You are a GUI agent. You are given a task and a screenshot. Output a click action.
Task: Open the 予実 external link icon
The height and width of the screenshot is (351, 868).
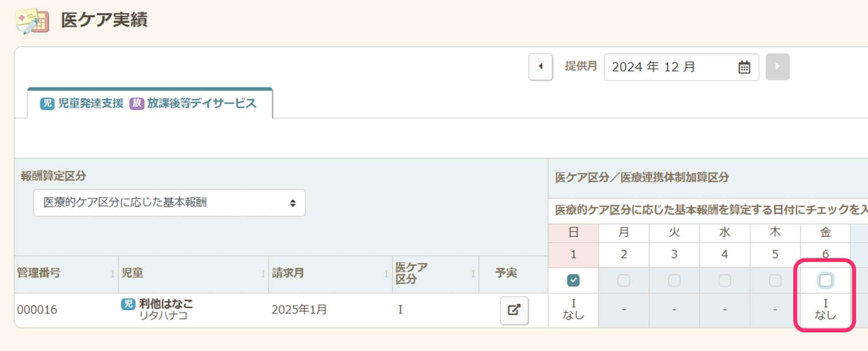click(514, 310)
